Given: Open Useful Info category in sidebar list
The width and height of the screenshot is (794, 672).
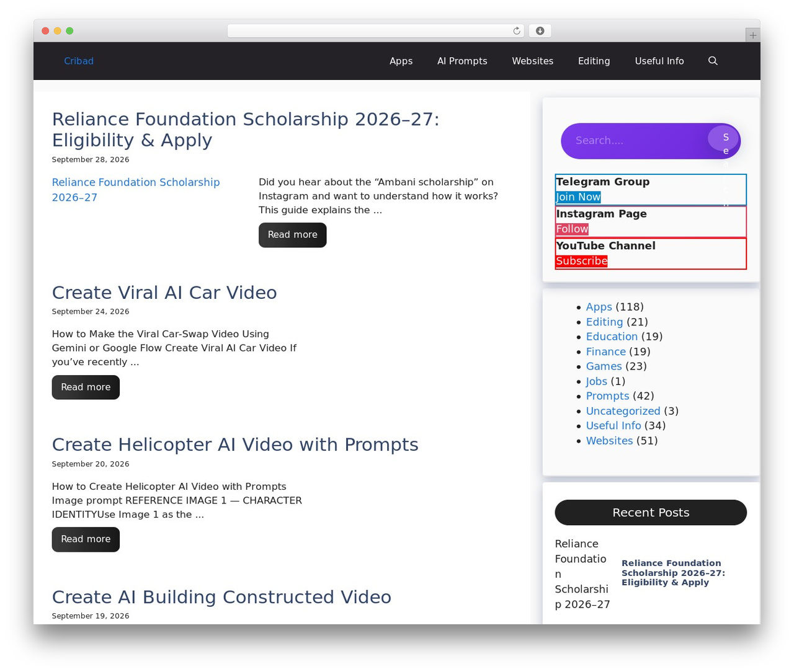Looking at the screenshot, I should click(x=613, y=426).
